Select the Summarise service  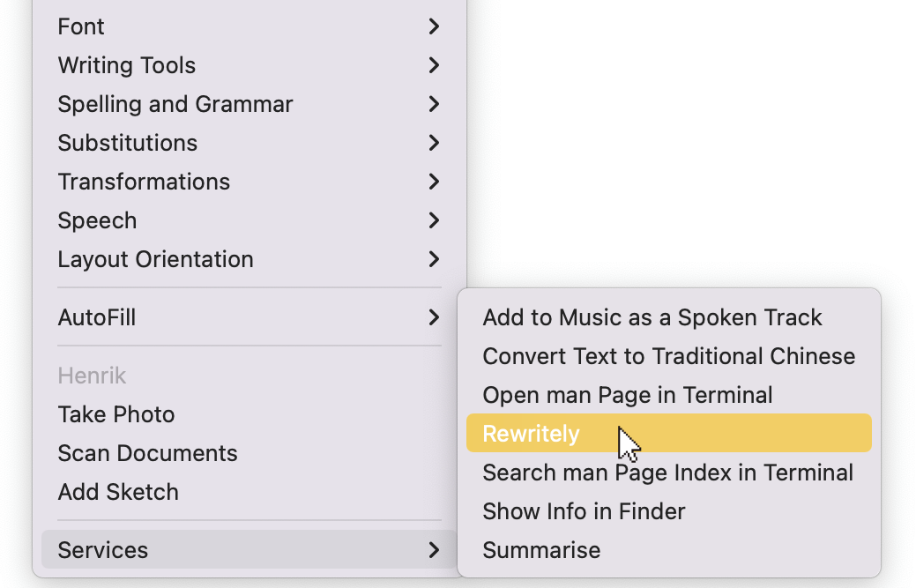tap(669, 550)
